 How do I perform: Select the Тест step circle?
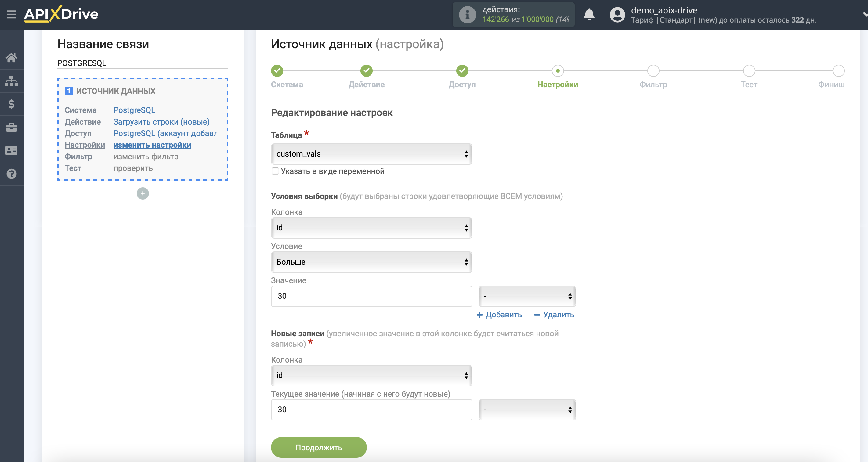click(749, 71)
